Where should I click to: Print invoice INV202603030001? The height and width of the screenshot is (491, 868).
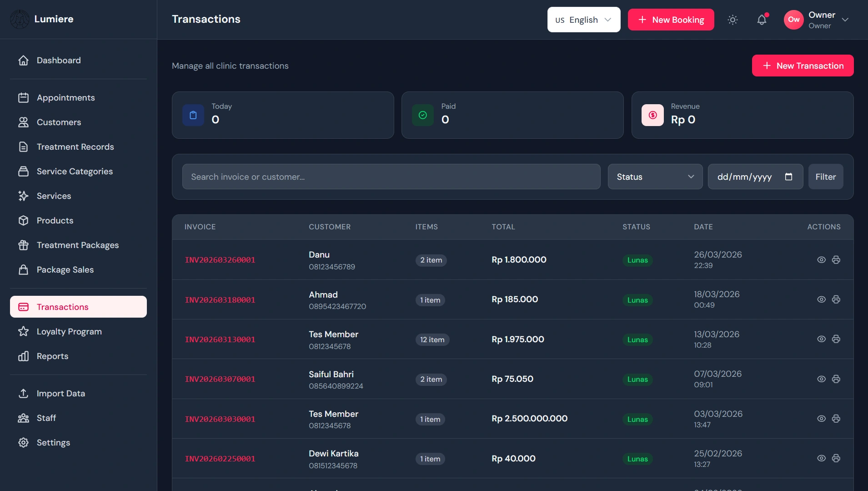point(836,419)
